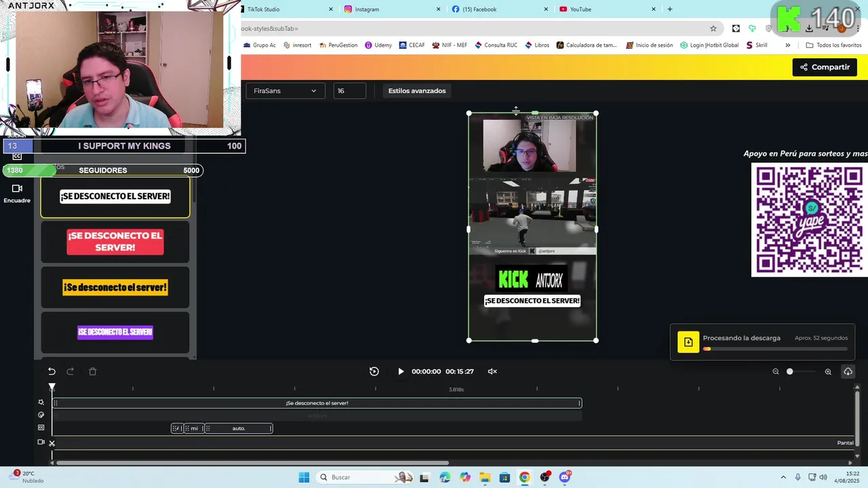Adjust the timeline zoom slider handle
This screenshot has height=488, width=868.
coord(789,371)
